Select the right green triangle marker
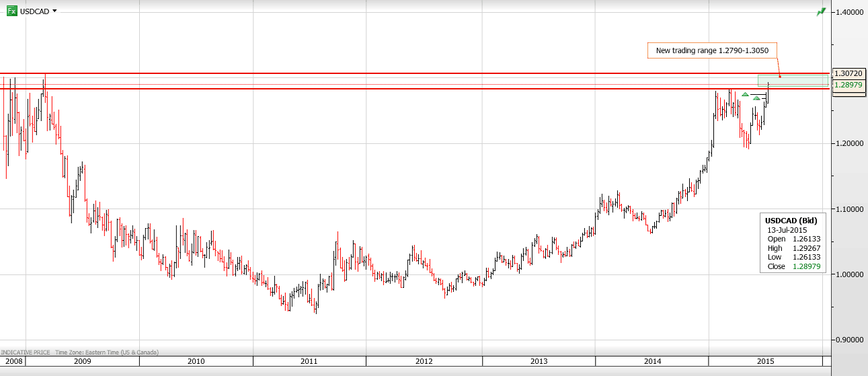The width and height of the screenshot is (868, 376). pos(756,99)
